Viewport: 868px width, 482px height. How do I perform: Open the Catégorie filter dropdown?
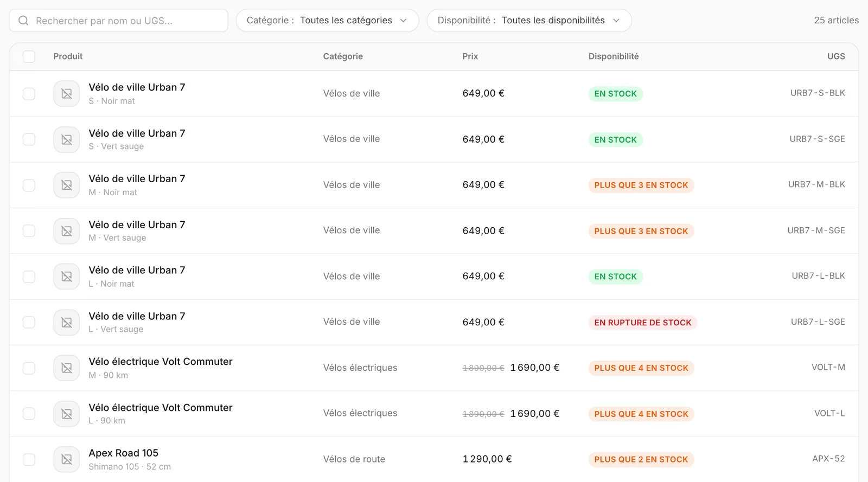[x=327, y=21]
